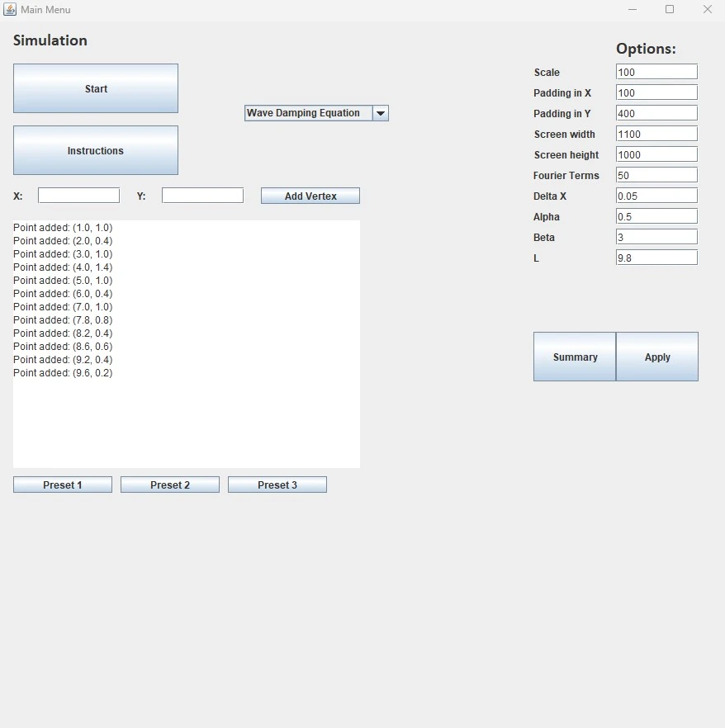
Task: Edit the Delta X field
Action: (656, 196)
